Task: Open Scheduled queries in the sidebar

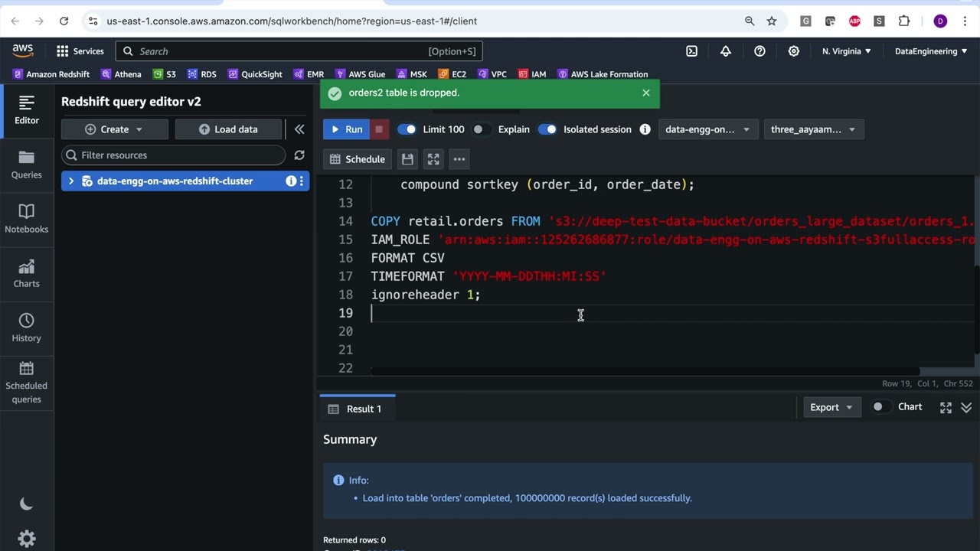Action: 27,382
